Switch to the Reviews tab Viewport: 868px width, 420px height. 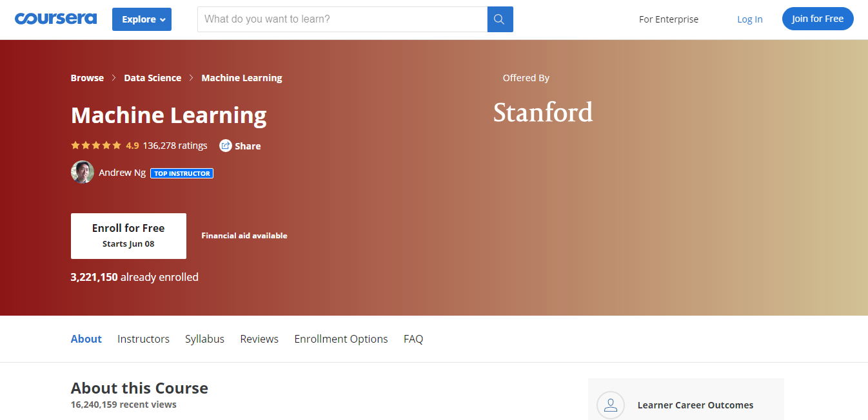(x=259, y=338)
